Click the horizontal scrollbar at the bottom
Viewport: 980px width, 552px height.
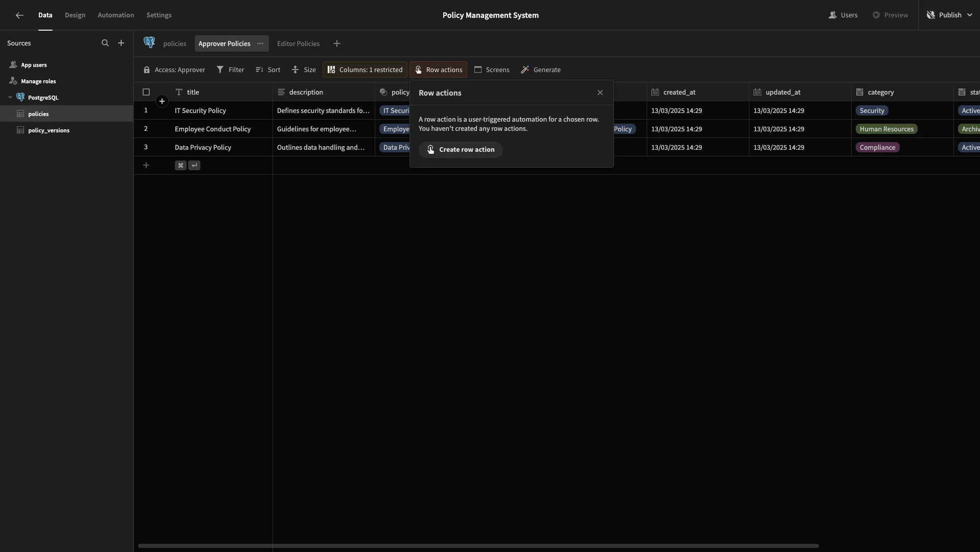pyautogui.click(x=478, y=546)
